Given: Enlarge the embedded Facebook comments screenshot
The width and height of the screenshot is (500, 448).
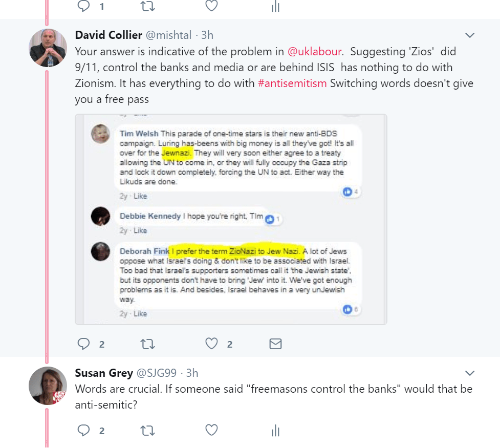Looking at the screenshot, I should click(x=231, y=219).
